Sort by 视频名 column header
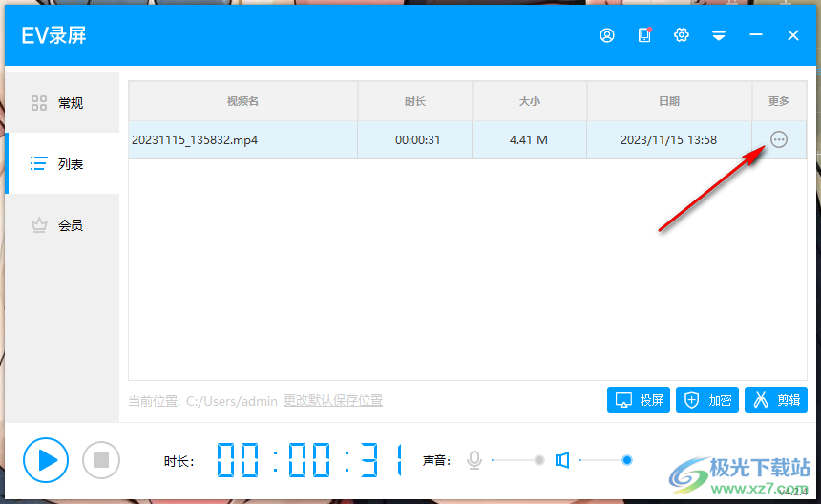 pyautogui.click(x=242, y=101)
